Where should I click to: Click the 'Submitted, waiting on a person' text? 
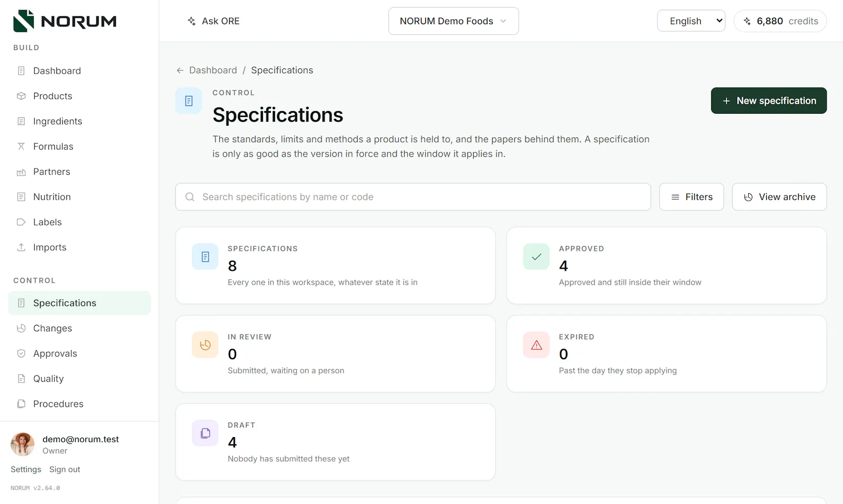coord(286,371)
